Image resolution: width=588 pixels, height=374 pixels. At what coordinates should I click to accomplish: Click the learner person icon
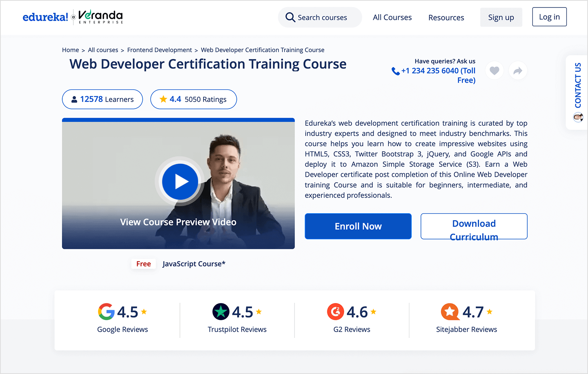click(74, 100)
